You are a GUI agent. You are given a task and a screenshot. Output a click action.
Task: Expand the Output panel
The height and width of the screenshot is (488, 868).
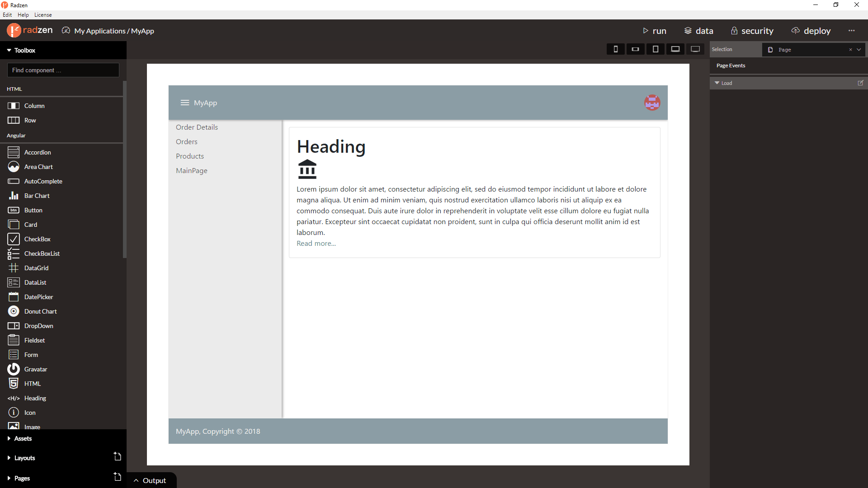(x=151, y=480)
